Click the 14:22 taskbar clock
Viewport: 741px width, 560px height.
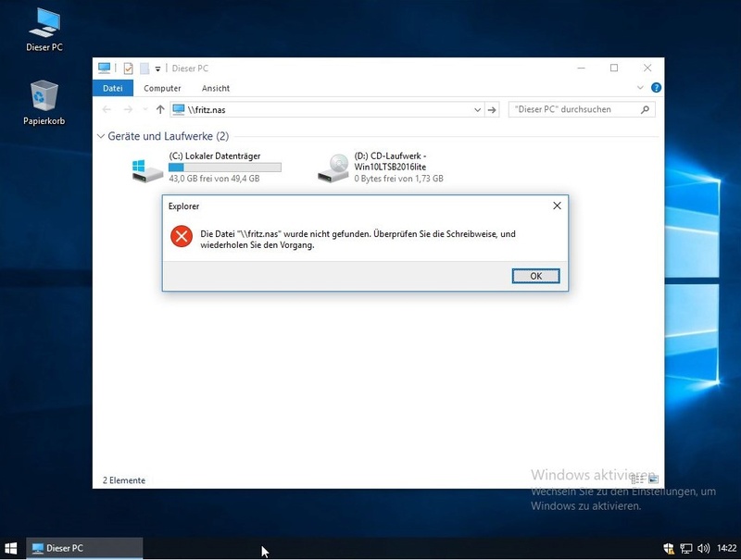[x=727, y=548]
